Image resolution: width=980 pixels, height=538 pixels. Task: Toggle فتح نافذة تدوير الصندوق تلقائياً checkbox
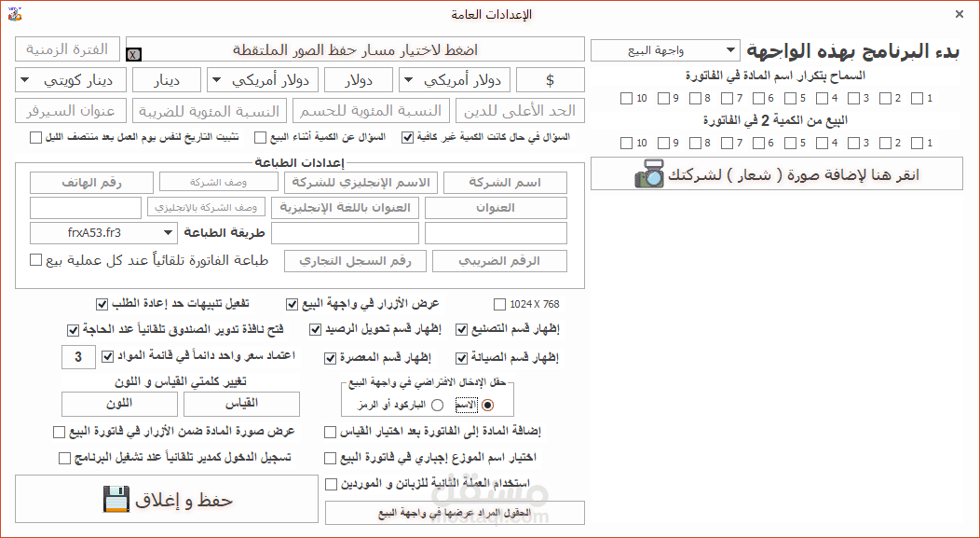coord(73,329)
